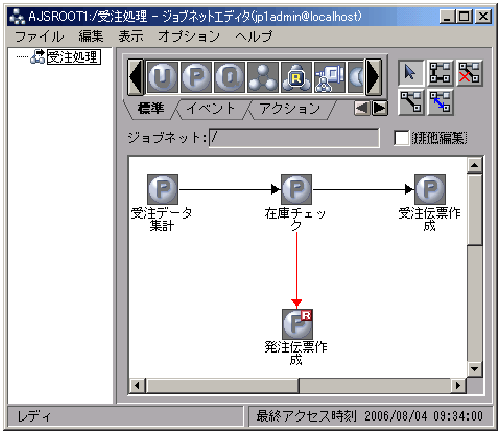Switch to the アクション tab
501x434 pixels.
[289, 109]
